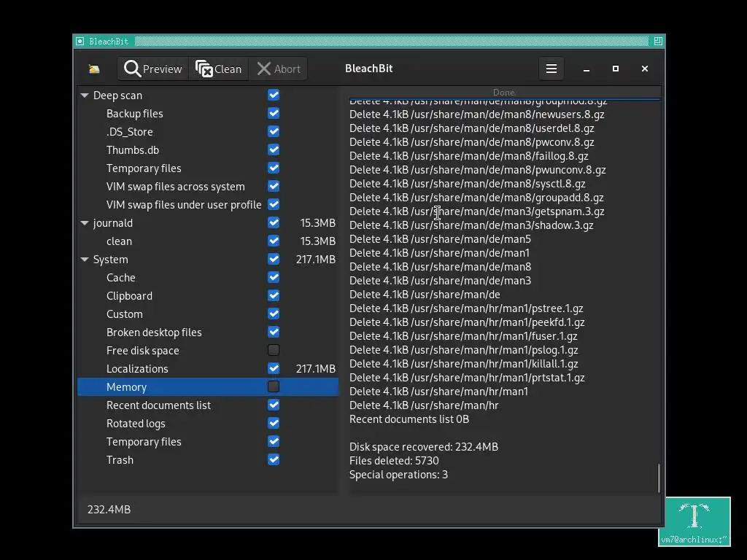
Task: Uncheck Backup files checkbox
Action: point(274,113)
